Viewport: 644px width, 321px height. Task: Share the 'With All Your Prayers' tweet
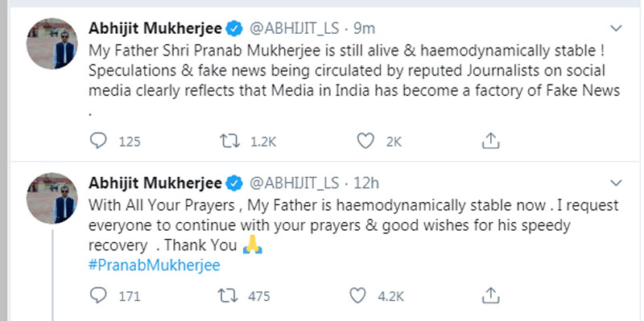point(490,295)
